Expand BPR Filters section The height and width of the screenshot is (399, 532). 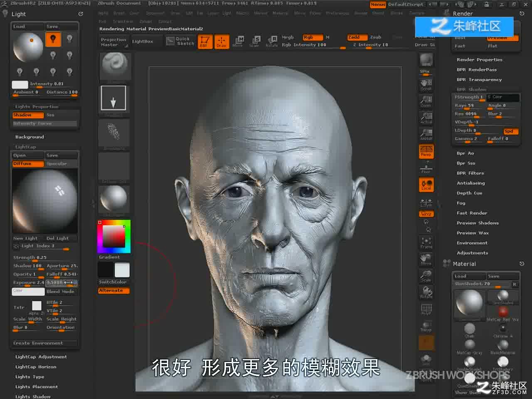click(x=470, y=173)
